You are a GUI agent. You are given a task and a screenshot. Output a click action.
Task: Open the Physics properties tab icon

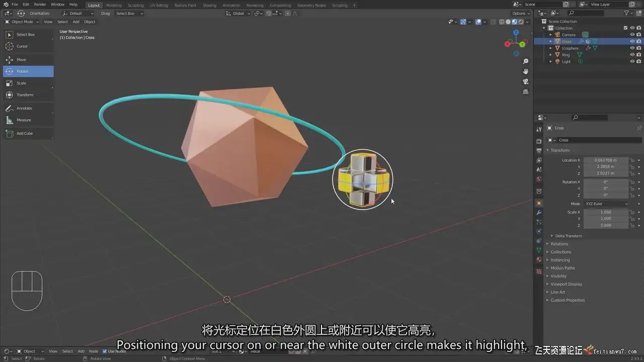point(539,231)
